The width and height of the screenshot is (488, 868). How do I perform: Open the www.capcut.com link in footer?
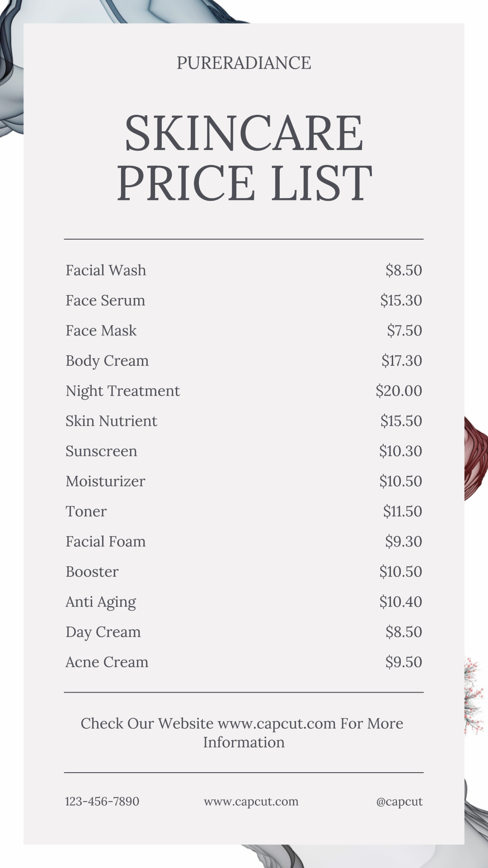(251, 802)
